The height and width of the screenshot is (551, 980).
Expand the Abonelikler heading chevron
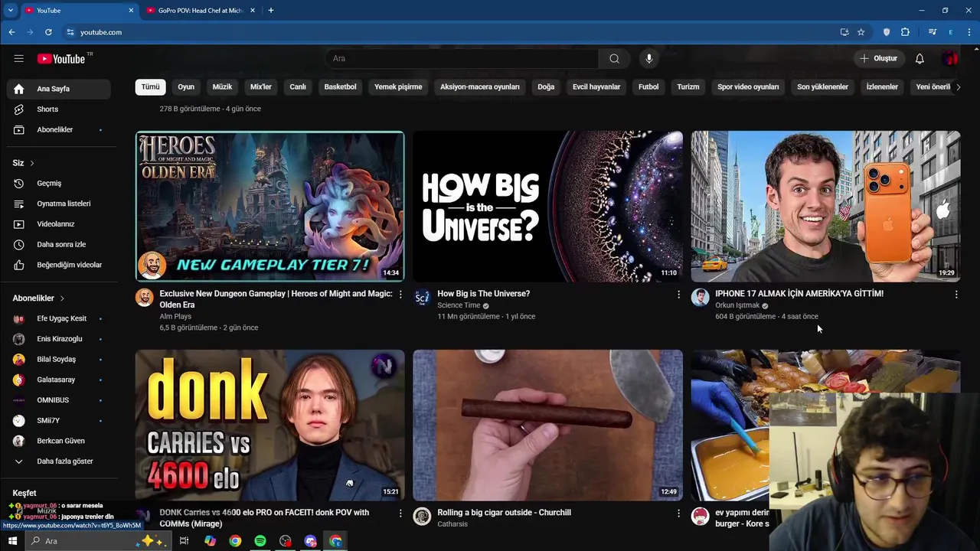pos(62,298)
